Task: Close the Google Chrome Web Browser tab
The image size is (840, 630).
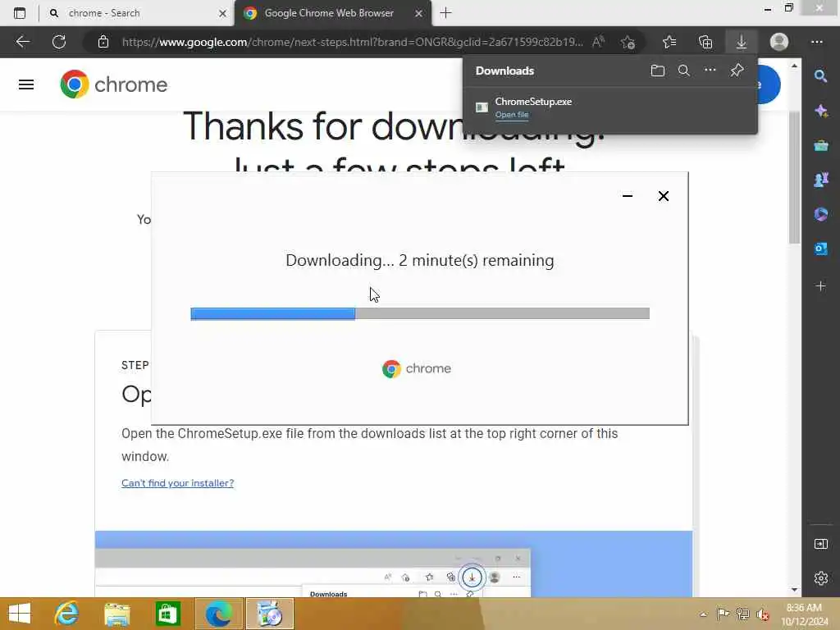Action: pos(419,13)
